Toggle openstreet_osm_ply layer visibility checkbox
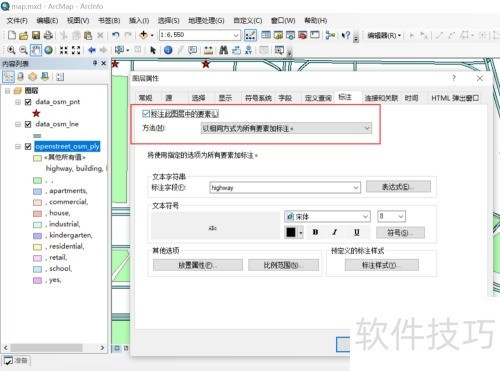 tap(28, 146)
